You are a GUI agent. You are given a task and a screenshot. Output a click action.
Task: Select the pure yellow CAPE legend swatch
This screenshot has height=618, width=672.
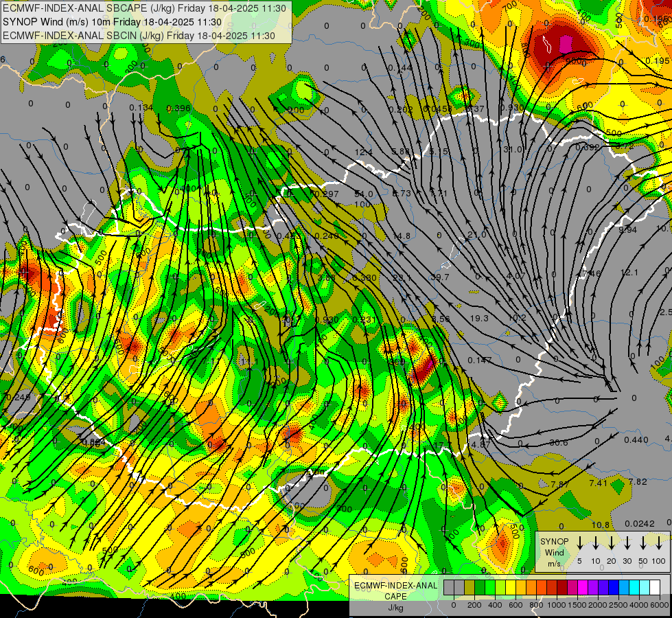(511, 587)
